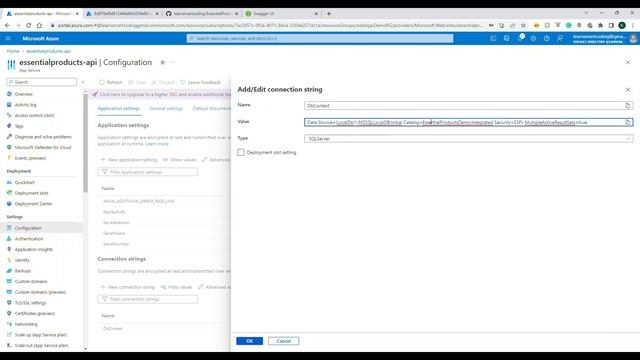Screen dimensions: 640x360
Task: Open Deployment slots
Action: [31, 193]
